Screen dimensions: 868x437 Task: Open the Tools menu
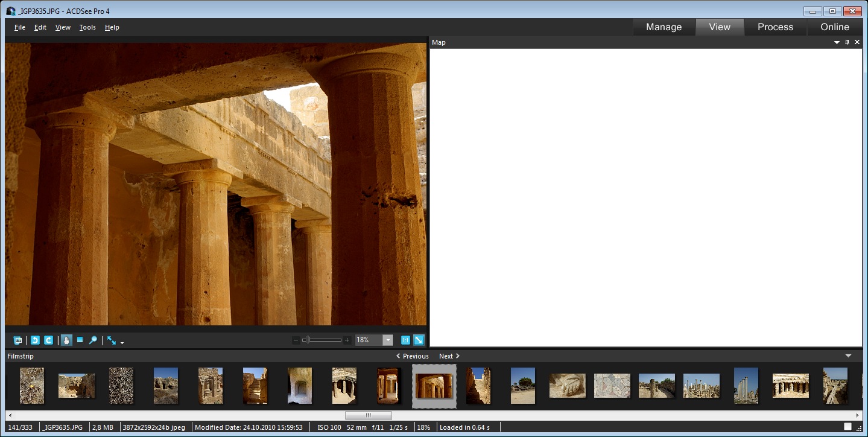coord(87,27)
